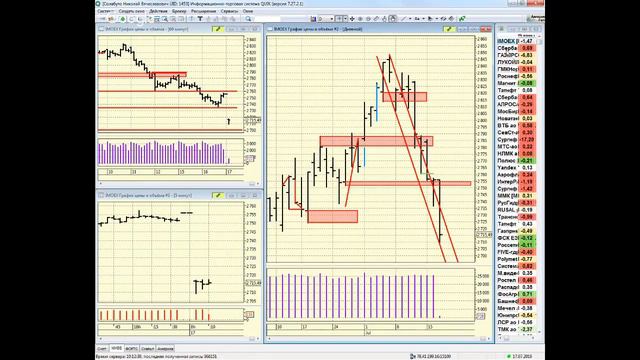Click the daily chart price scale axis

484,149
